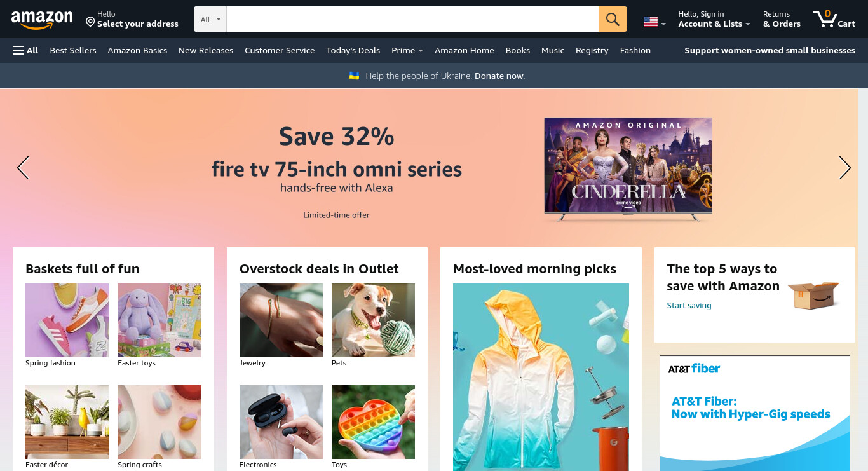Viewport: 868px width, 471px height.
Task: Expand the US flag language selector
Action: [x=654, y=22]
